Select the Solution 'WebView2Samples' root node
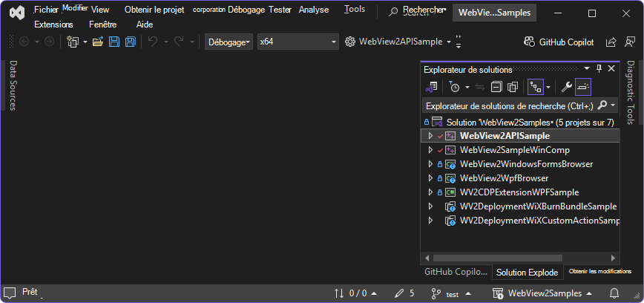 click(520, 122)
